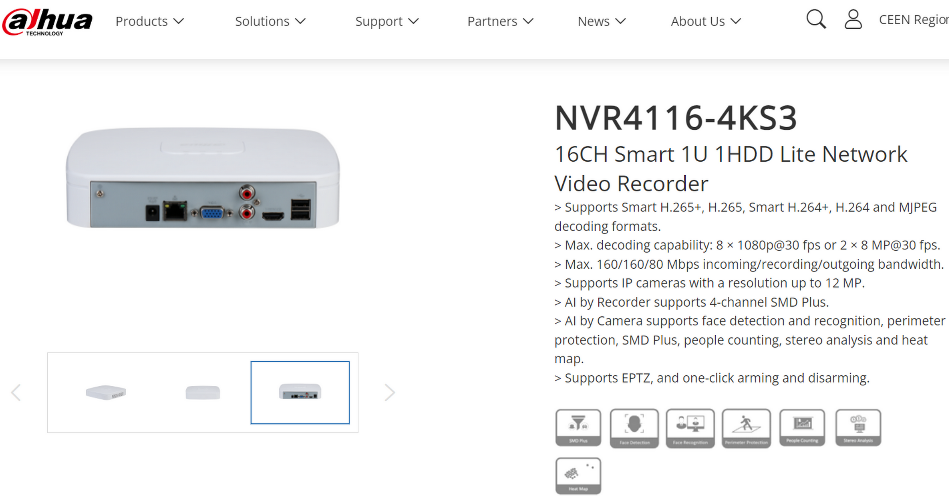The width and height of the screenshot is (949, 496).
Task: Open the site search magnifier icon
Action: (x=816, y=19)
